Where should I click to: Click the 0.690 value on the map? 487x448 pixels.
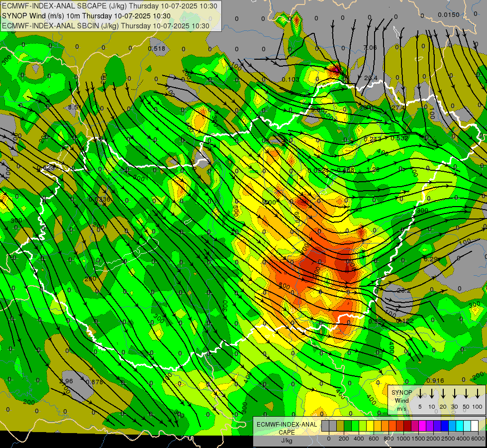[x=377, y=321]
